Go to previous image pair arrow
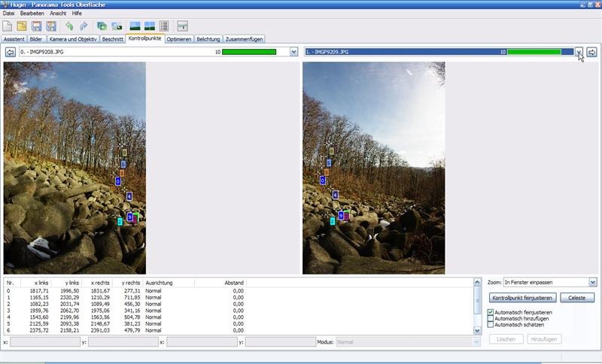This screenshot has width=602, height=364. click(x=11, y=52)
